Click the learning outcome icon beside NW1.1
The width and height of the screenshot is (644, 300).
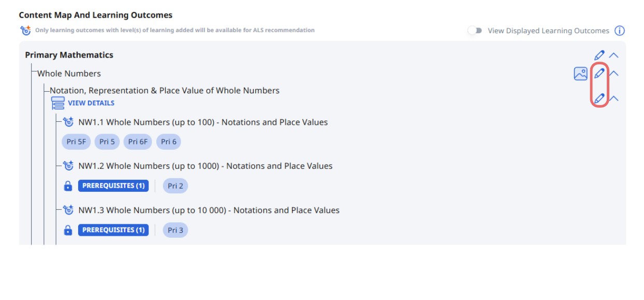click(68, 122)
